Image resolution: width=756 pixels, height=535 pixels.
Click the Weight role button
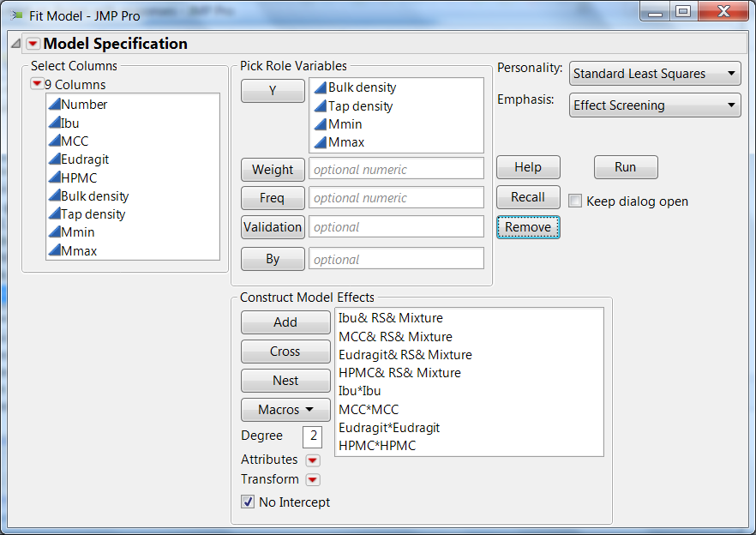pyautogui.click(x=273, y=170)
